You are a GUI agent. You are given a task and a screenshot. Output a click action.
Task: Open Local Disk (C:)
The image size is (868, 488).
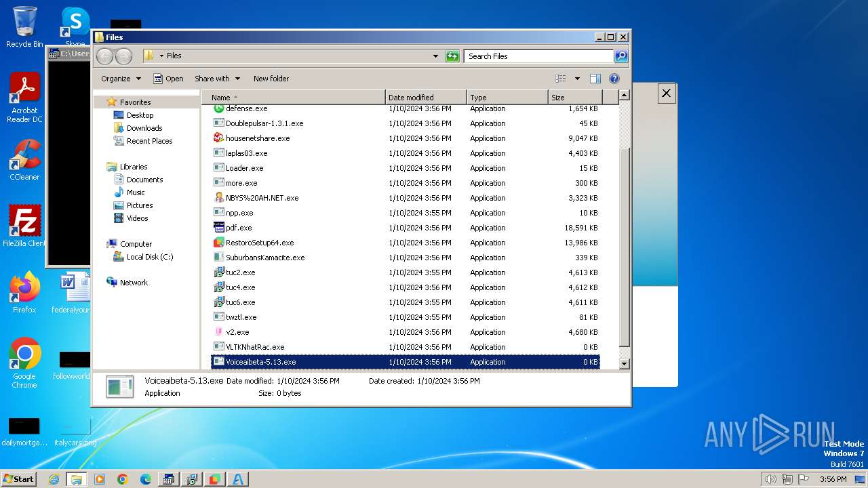pos(149,257)
